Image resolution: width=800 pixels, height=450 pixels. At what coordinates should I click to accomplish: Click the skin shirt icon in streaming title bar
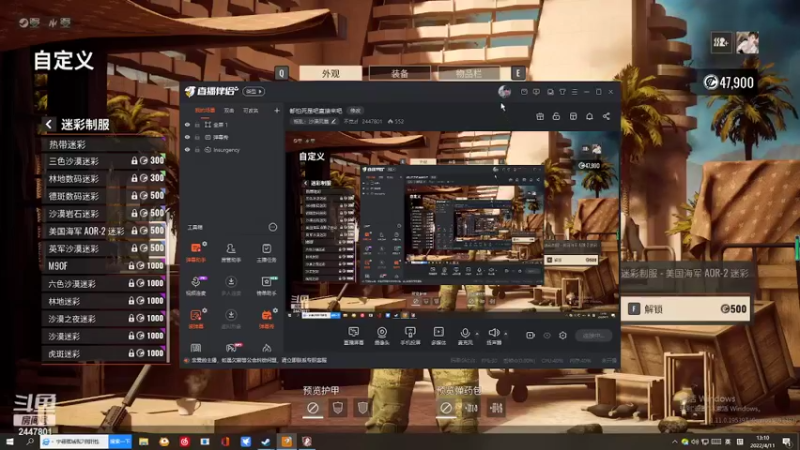[562, 92]
